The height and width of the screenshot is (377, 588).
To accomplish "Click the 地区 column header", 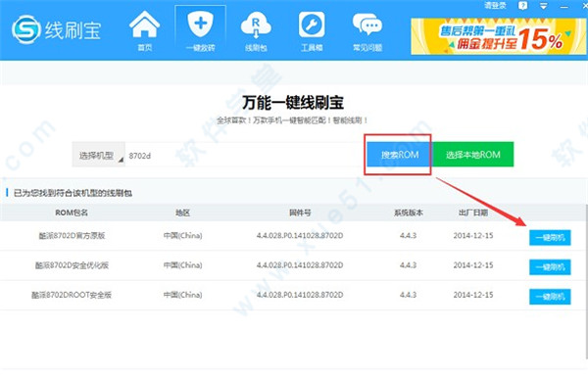I will click(182, 212).
